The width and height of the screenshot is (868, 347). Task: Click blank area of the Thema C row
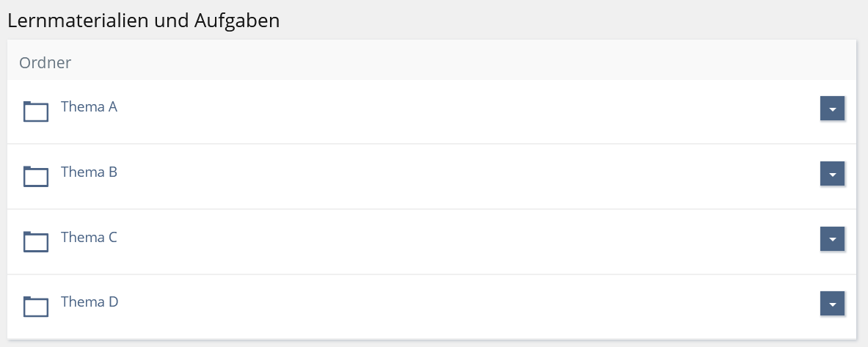point(440,241)
